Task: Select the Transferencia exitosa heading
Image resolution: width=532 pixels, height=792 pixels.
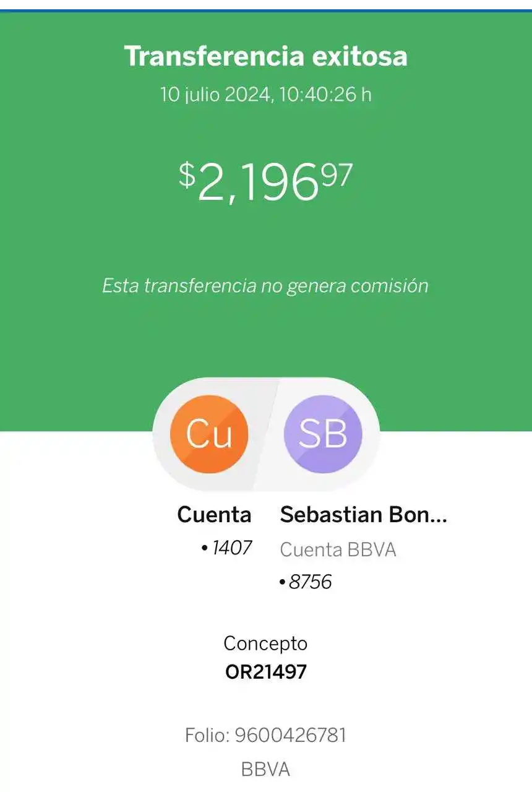Action: tap(266, 57)
